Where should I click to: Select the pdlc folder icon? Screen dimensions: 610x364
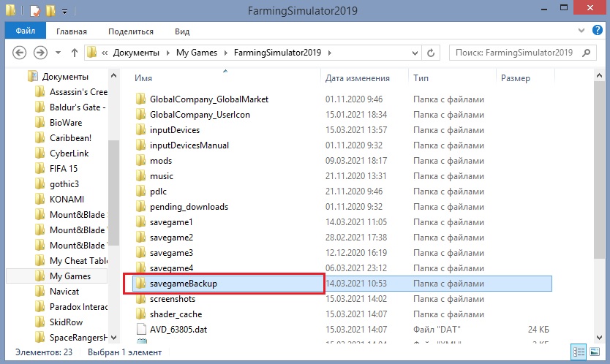click(x=141, y=192)
